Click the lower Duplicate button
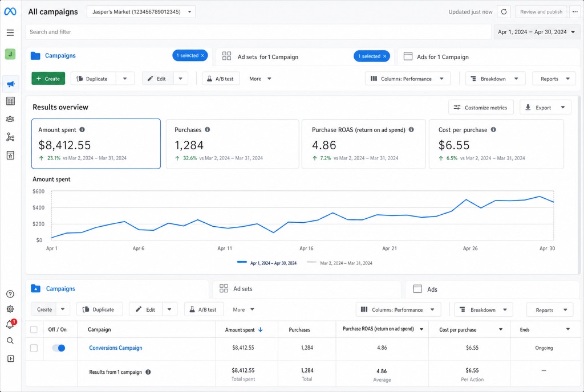The height and width of the screenshot is (392, 584). (99, 309)
